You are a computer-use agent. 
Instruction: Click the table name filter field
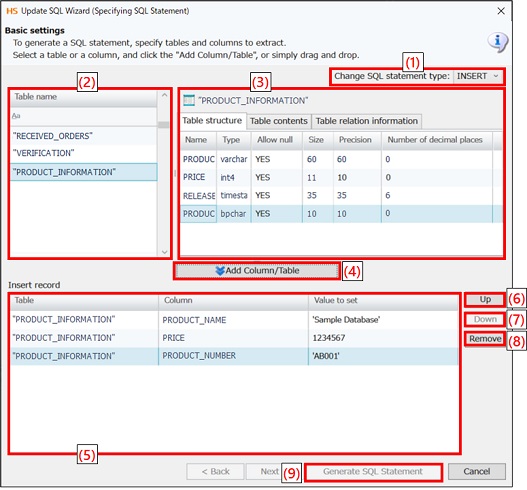pos(83,116)
